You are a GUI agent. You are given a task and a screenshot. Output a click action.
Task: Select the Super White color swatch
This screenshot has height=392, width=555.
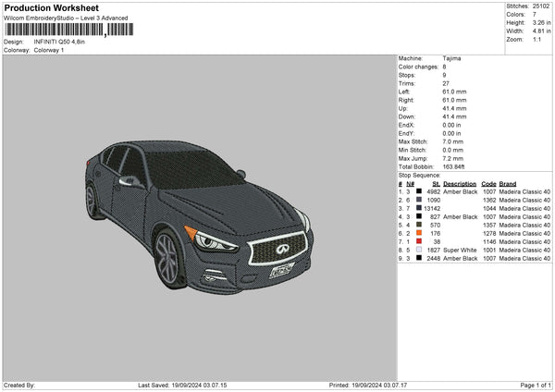pos(420,250)
